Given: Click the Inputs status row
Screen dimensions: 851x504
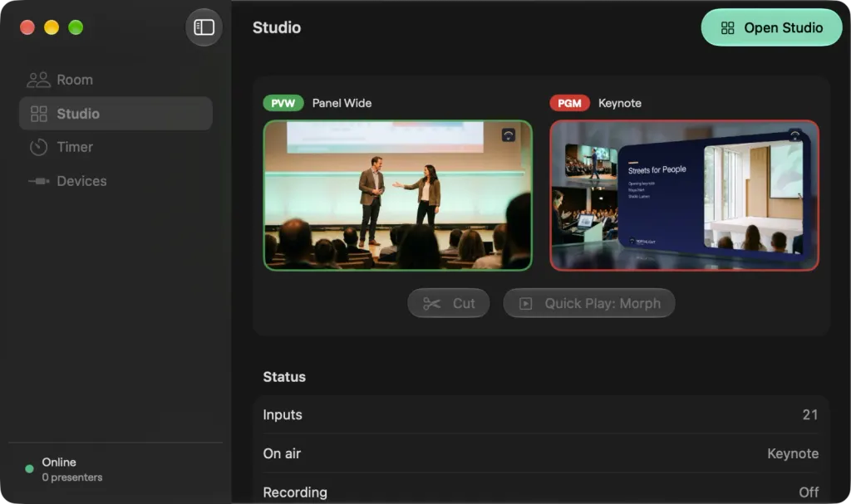Looking at the screenshot, I should (x=540, y=415).
